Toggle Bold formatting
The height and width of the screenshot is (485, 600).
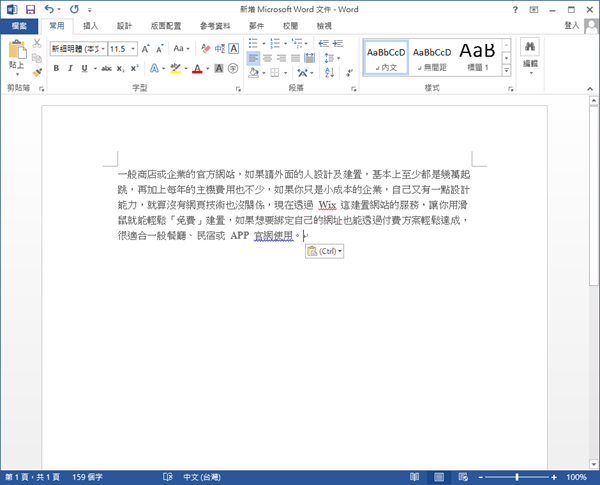click(56, 69)
